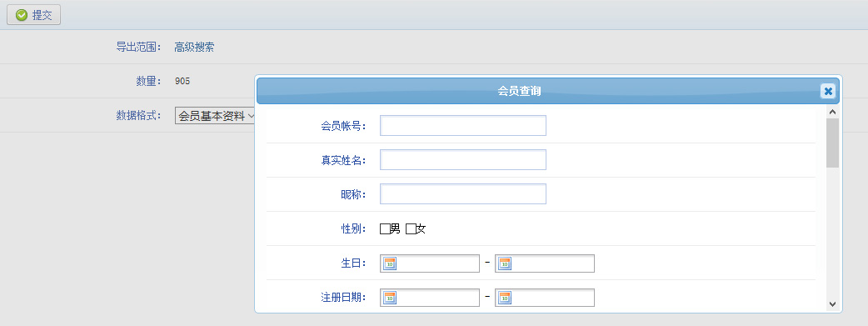Focus the 会员帐号 input field
868x326 pixels.
coord(463,125)
